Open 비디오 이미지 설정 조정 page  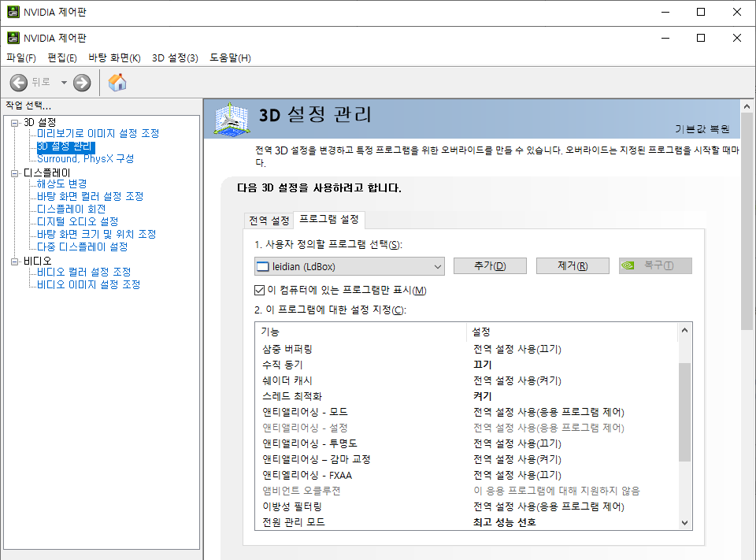(x=89, y=284)
